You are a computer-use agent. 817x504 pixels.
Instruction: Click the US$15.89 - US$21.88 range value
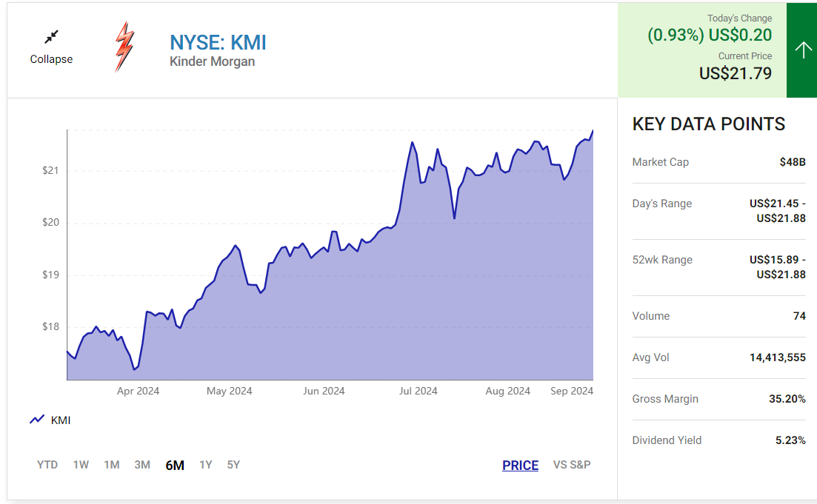coord(778,267)
